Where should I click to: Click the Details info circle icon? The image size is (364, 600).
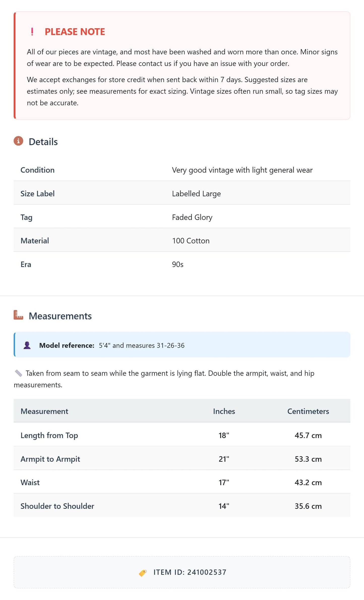pos(18,141)
